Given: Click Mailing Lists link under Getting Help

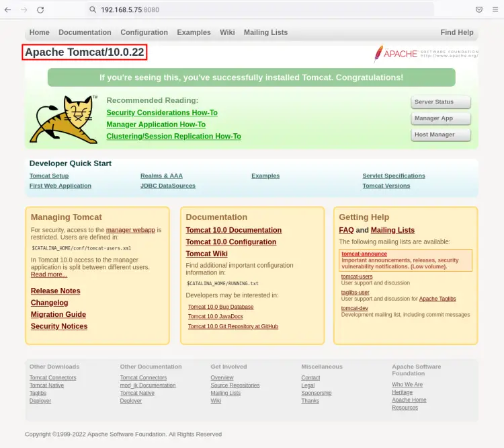Looking at the screenshot, I should 392,230.
